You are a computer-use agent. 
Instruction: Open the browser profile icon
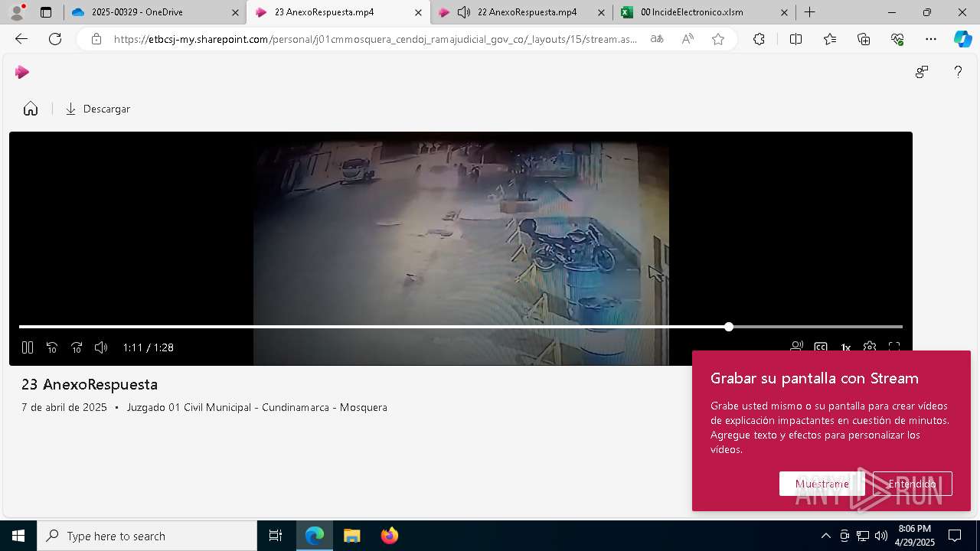click(x=17, y=12)
